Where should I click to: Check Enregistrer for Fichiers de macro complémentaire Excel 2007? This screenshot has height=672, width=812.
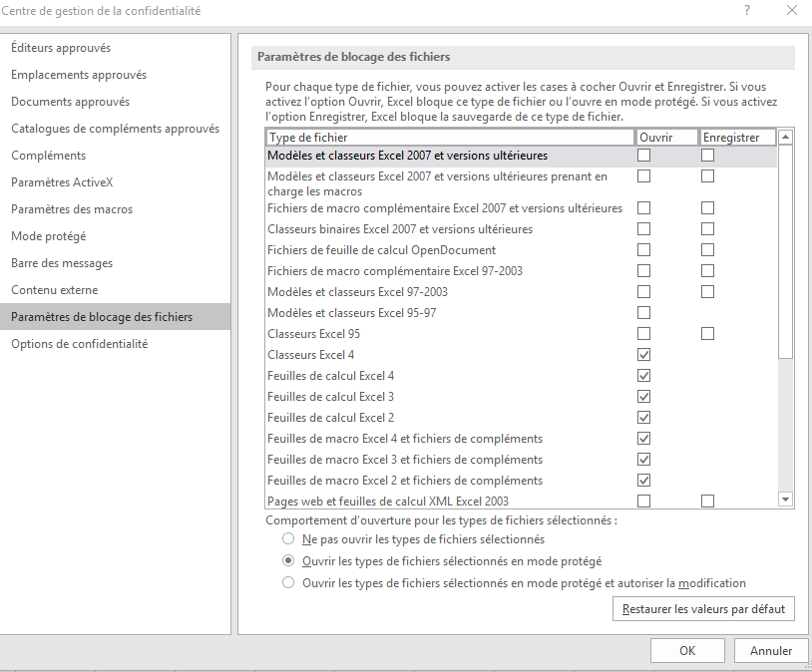click(707, 208)
